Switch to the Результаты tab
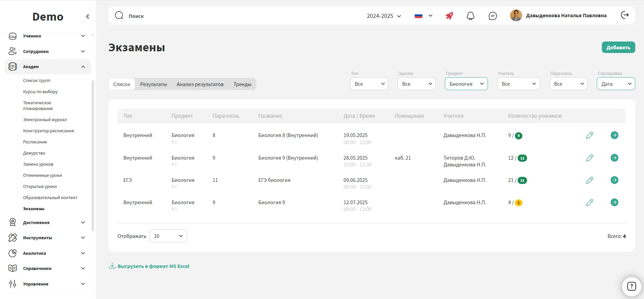This screenshot has width=644, height=299. 153,84
